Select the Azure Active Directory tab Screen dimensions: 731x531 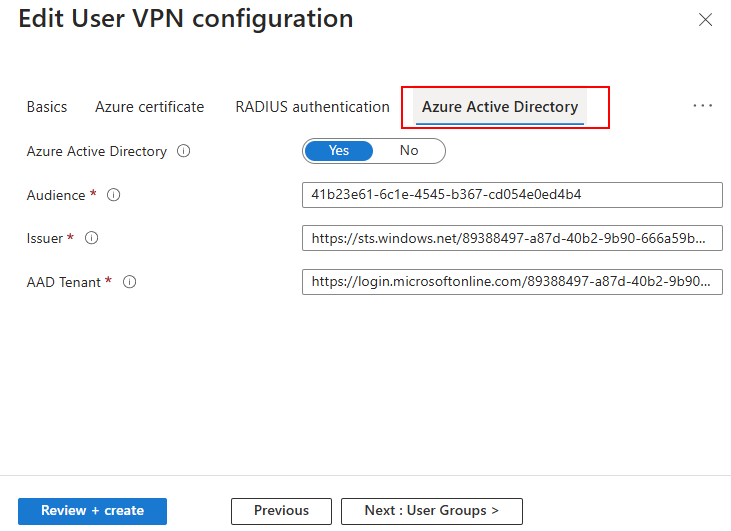500,107
